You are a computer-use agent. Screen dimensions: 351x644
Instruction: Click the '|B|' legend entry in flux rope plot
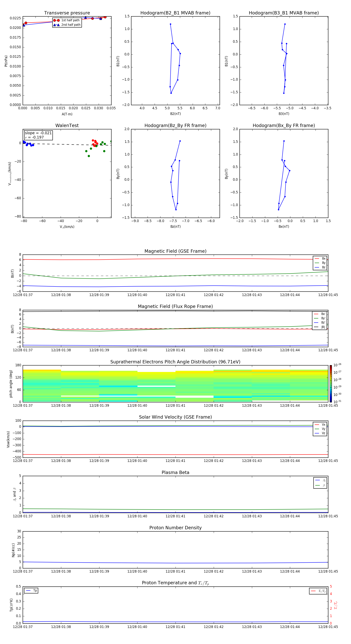click(320, 327)
